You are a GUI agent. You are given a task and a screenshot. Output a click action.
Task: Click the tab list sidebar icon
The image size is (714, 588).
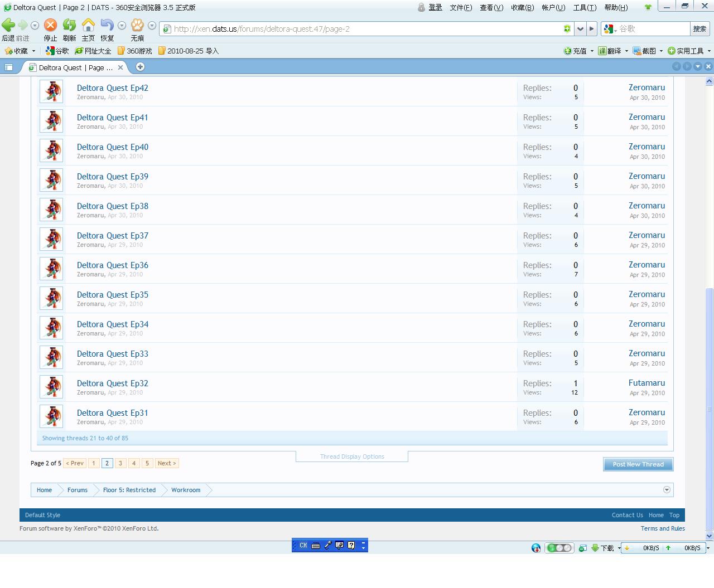click(9, 67)
